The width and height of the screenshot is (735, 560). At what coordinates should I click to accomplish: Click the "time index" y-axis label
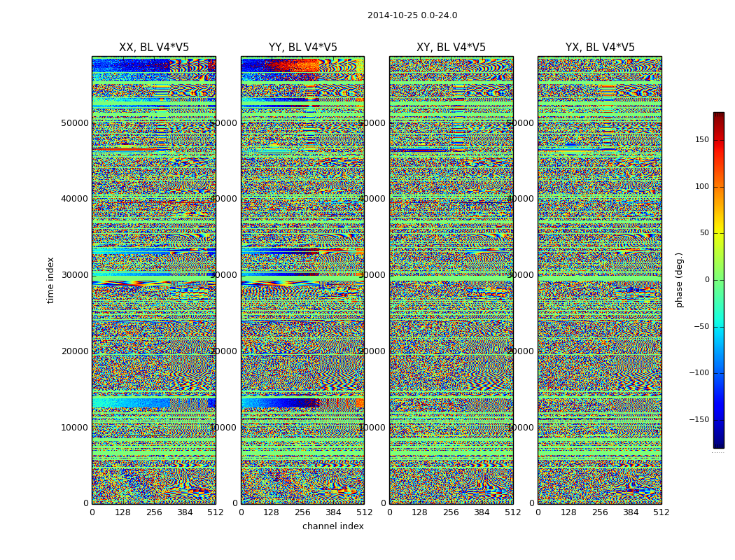[50, 280]
